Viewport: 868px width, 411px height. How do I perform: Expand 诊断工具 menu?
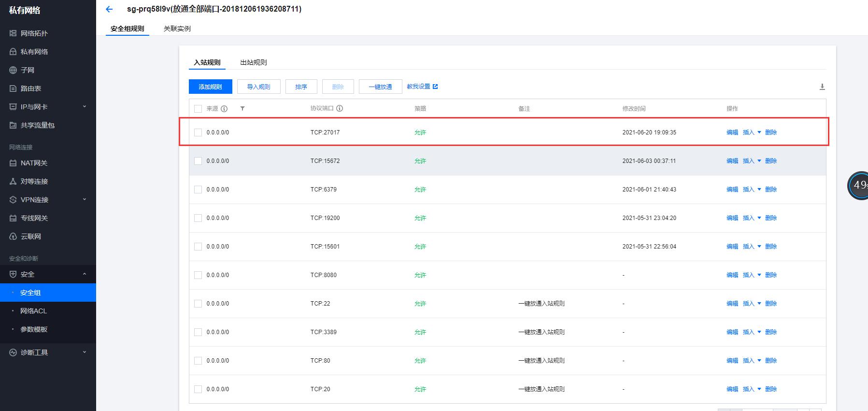[85, 352]
